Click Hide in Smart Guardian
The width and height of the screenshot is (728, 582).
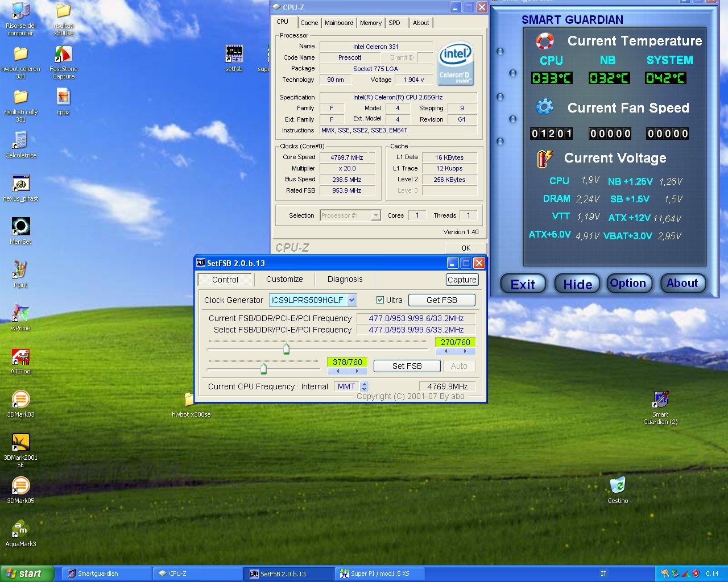578,284
